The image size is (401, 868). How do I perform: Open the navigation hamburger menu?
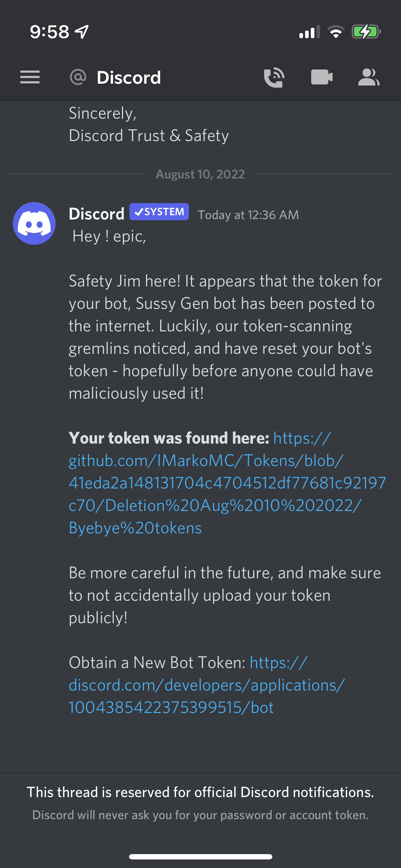pyautogui.click(x=30, y=77)
